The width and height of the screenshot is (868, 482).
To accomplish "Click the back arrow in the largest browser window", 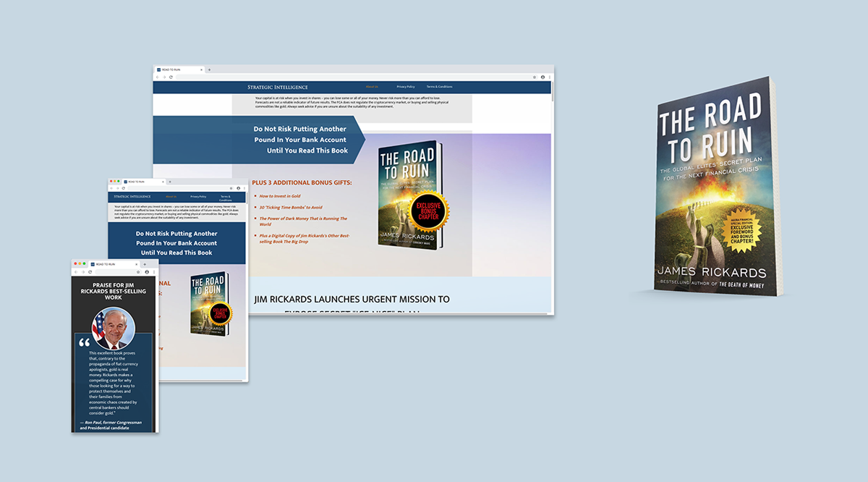I will coord(158,77).
